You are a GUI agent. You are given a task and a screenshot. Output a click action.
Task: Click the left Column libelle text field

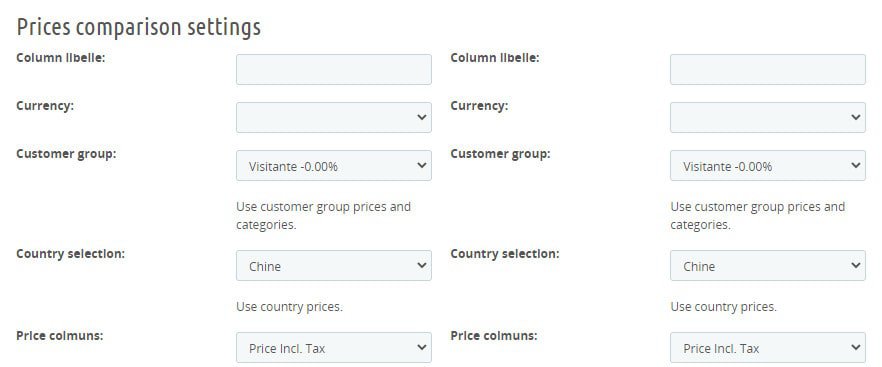pyautogui.click(x=334, y=69)
